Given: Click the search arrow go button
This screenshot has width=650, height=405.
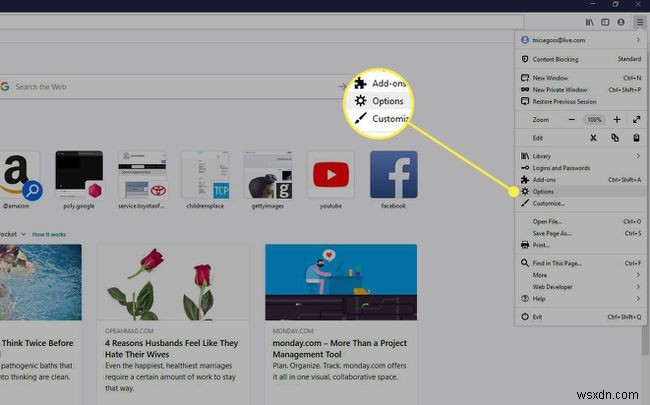Looking at the screenshot, I should click(x=342, y=87).
